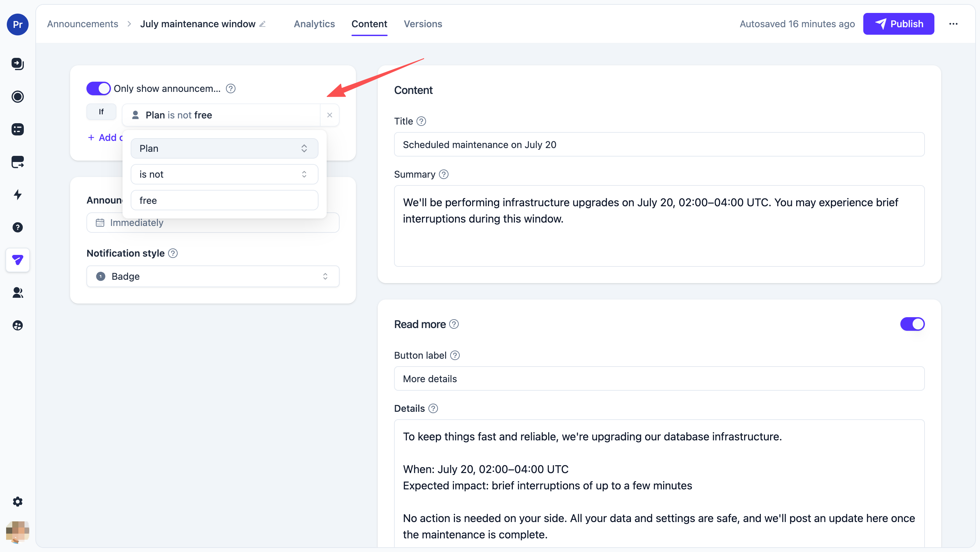
Task: Click the arrow-into-box sidebar icon
Action: 17,64
